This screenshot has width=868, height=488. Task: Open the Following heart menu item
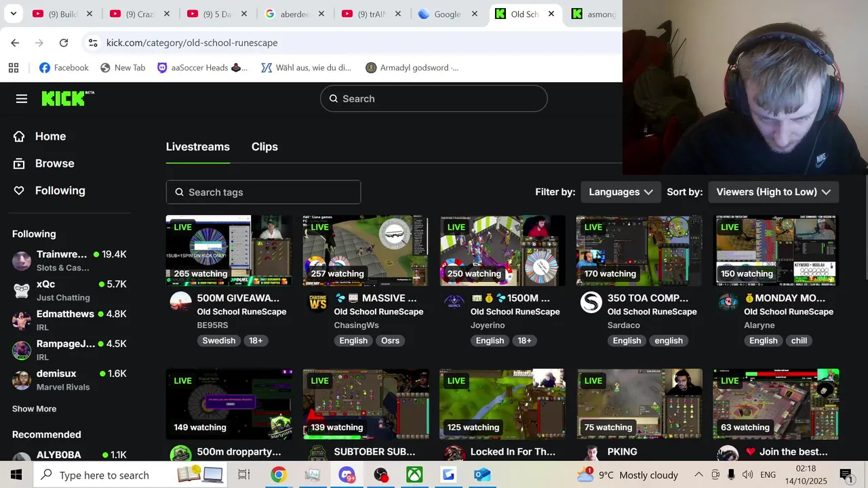click(50, 190)
